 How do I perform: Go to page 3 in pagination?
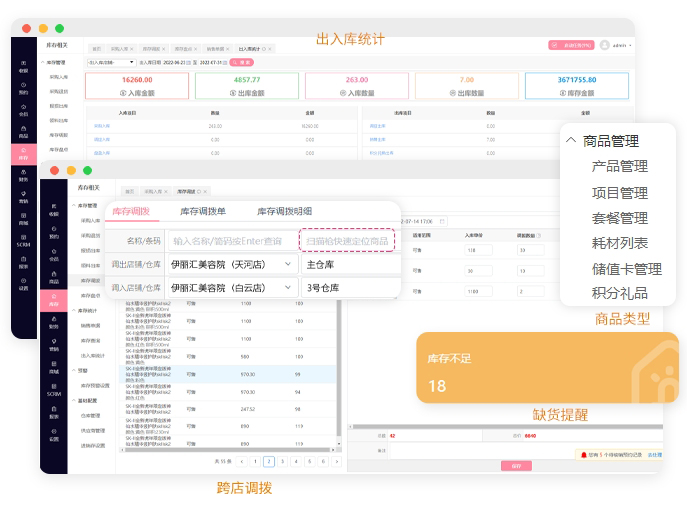[x=283, y=461]
